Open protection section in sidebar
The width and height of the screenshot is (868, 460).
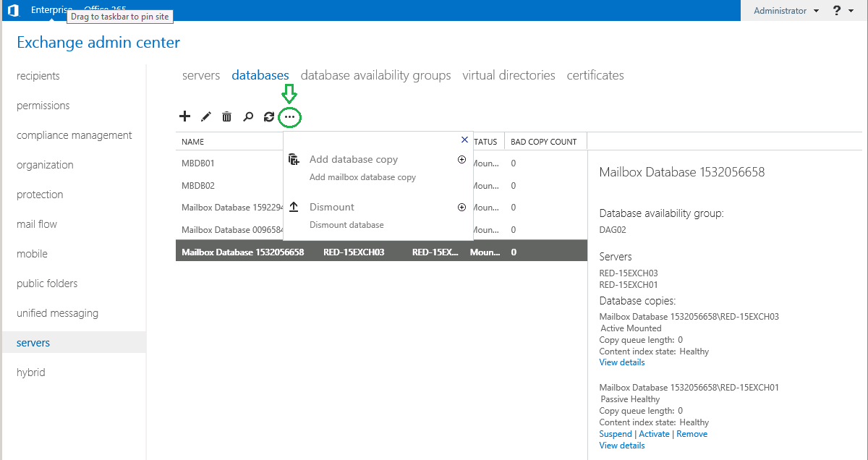click(40, 195)
